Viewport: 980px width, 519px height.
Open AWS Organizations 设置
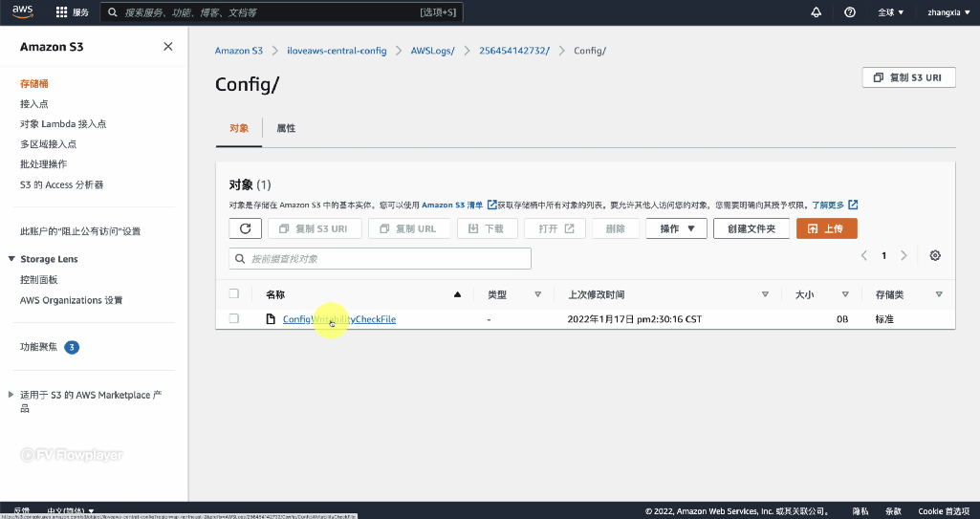click(72, 300)
